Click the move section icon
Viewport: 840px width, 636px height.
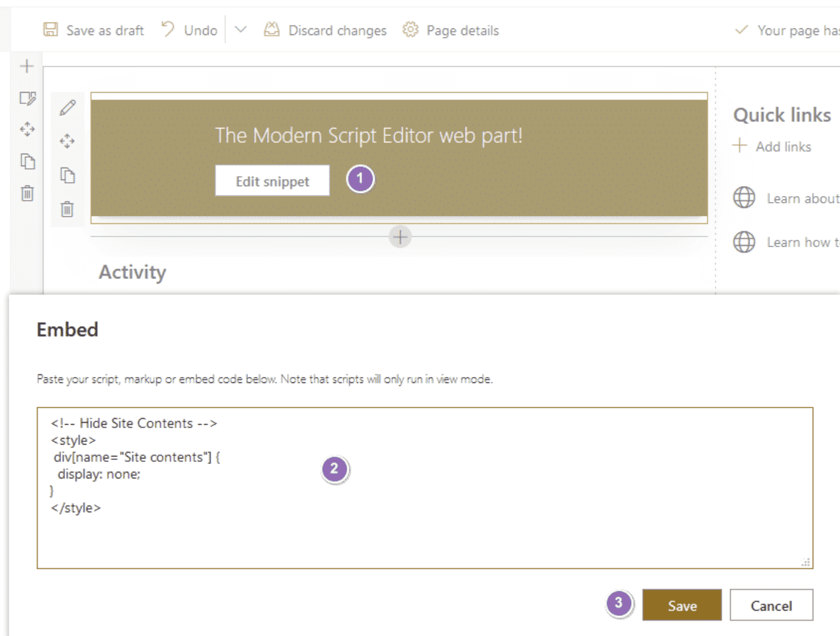click(27, 129)
